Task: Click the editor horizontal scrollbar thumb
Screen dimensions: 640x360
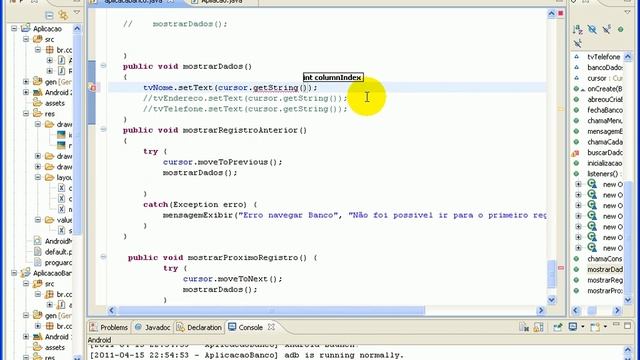Action: 271,311
